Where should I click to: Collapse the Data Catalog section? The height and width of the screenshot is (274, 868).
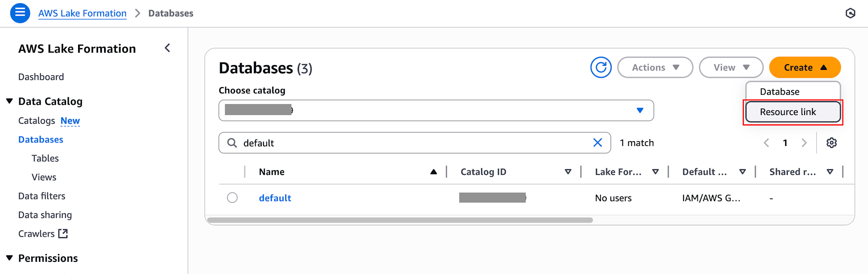(x=10, y=101)
